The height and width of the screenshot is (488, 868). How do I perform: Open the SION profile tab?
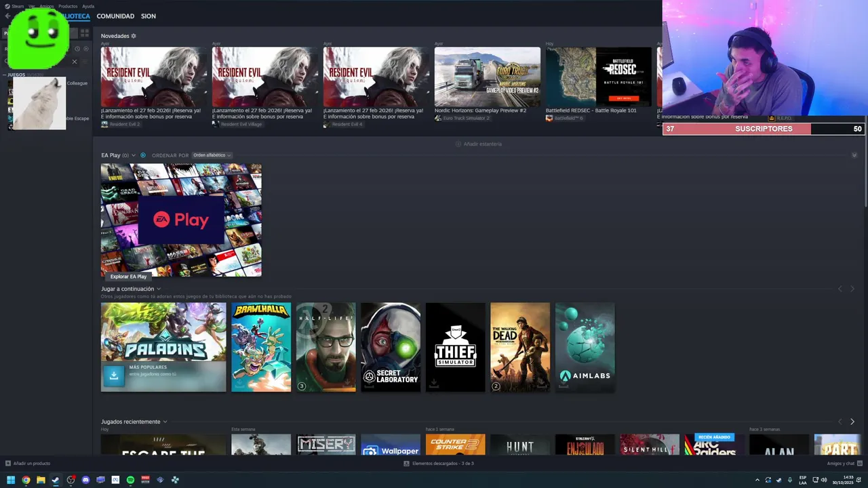point(149,16)
